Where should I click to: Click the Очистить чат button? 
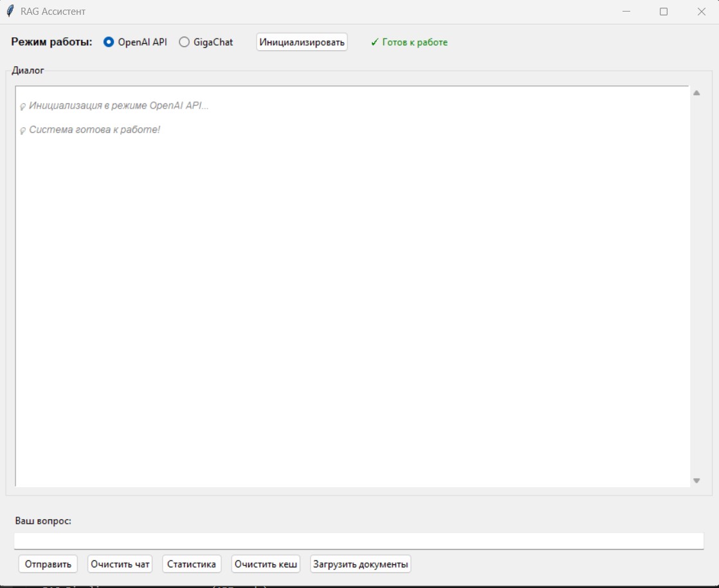120,564
